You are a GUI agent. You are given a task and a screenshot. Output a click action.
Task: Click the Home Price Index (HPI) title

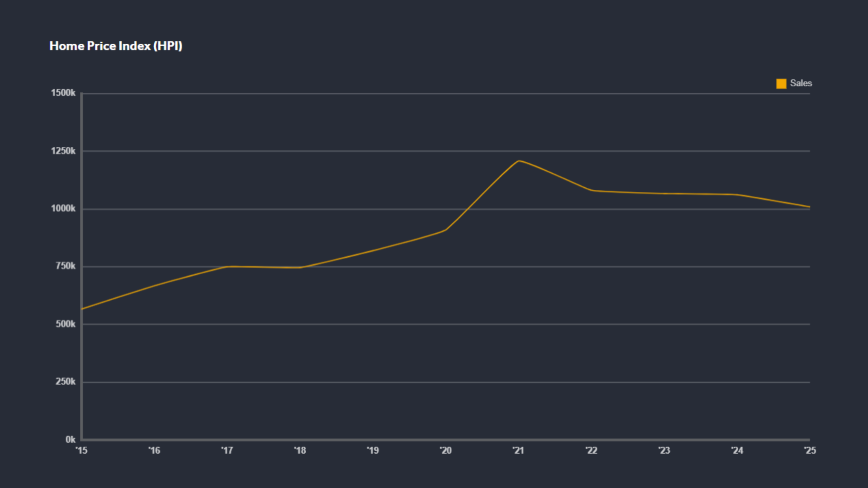pos(116,46)
